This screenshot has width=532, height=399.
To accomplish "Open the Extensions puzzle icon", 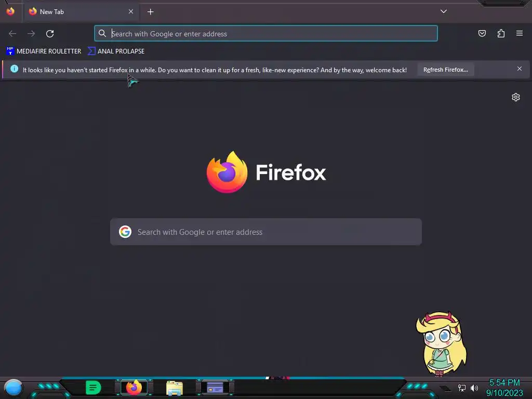I will click(501, 33).
